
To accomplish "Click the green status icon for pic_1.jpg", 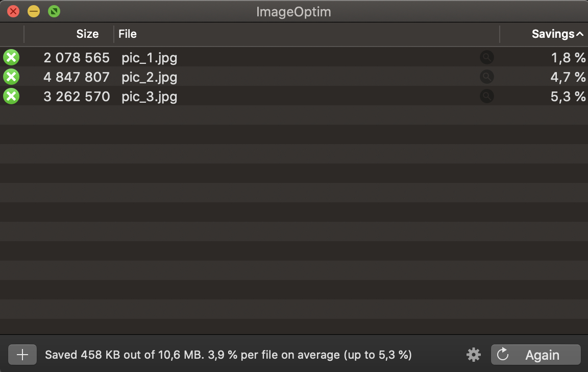I will click(x=11, y=57).
